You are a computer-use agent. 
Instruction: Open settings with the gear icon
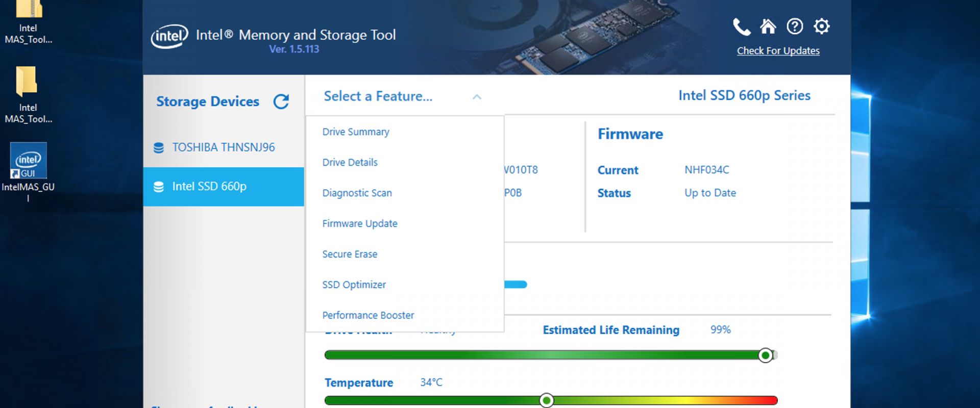822,26
